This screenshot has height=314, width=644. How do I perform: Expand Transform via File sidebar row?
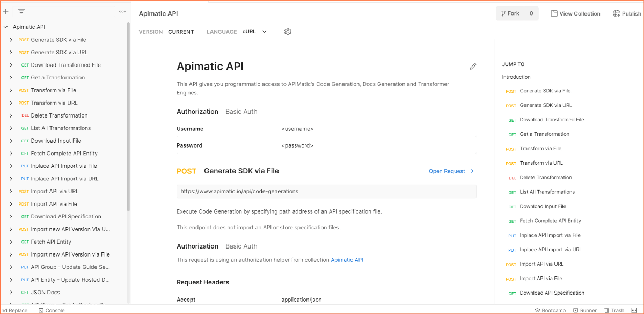tap(11, 90)
